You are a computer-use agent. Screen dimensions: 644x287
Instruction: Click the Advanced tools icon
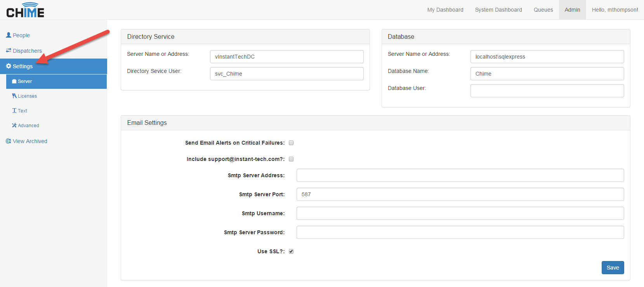(x=14, y=125)
